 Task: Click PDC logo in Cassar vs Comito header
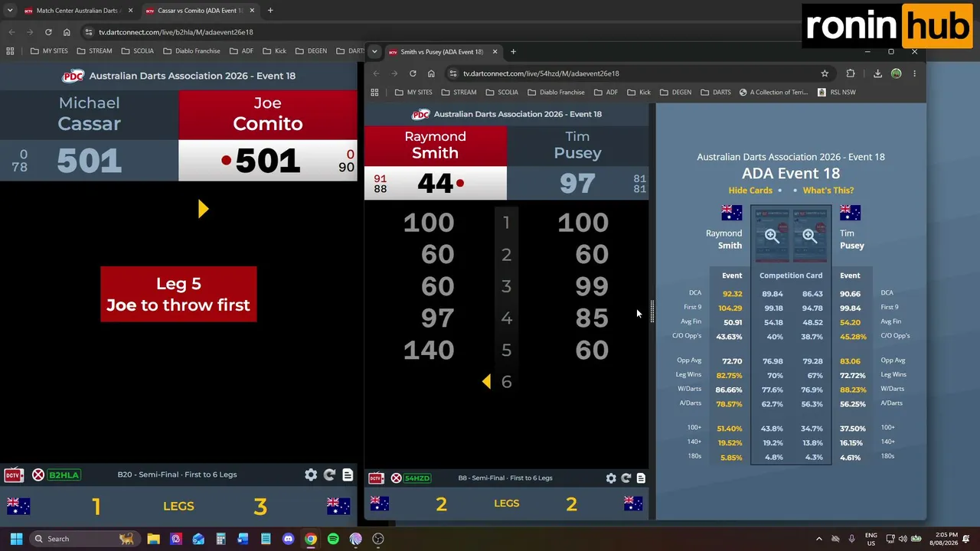click(73, 76)
